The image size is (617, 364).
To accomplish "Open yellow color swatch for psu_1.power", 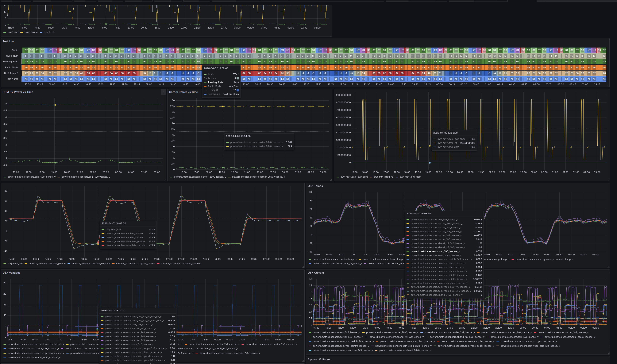I will point(22,32).
